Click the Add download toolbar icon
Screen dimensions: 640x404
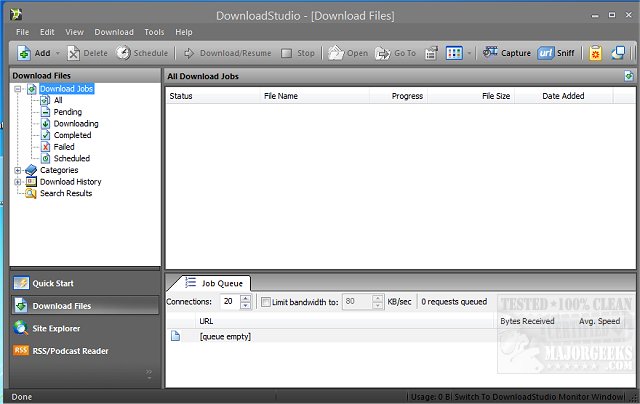click(x=24, y=53)
